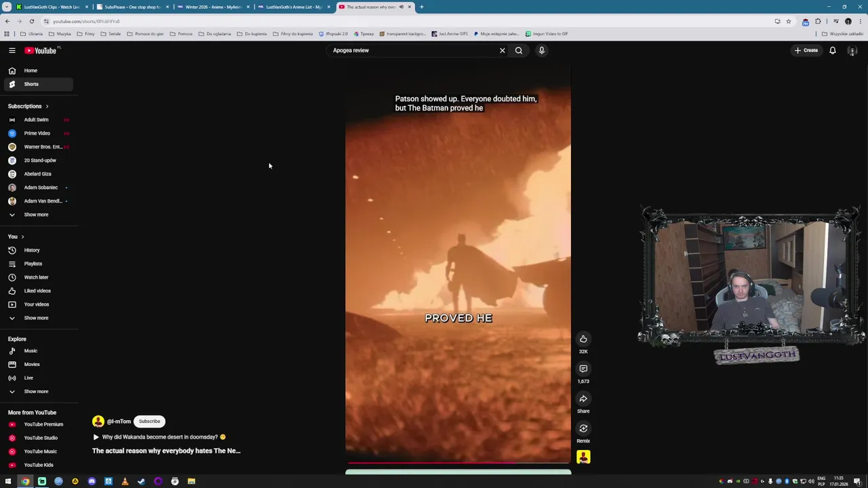
Task: Open Playlists in the sidebar
Action: pyautogui.click(x=37, y=264)
